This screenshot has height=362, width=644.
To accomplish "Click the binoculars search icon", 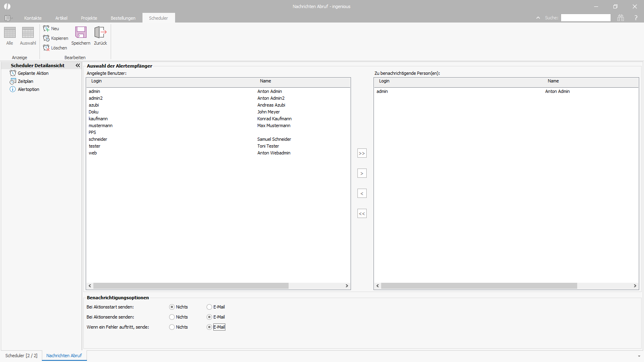I will point(621,18).
